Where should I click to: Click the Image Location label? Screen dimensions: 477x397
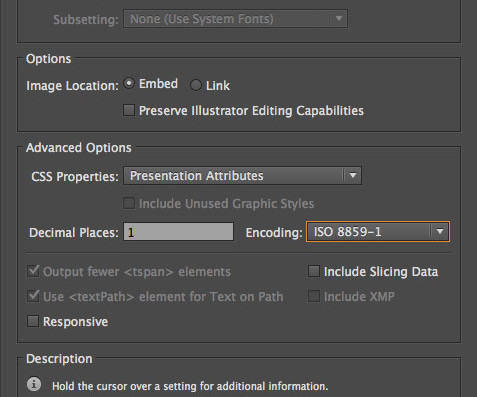[72, 86]
